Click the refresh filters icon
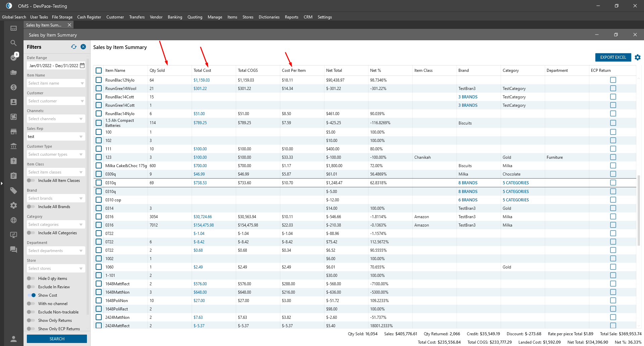The height and width of the screenshot is (346, 644). coord(74,47)
